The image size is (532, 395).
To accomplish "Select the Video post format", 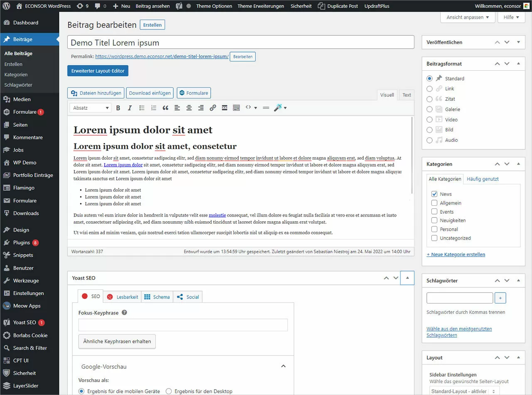I will click(x=429, y=119).
